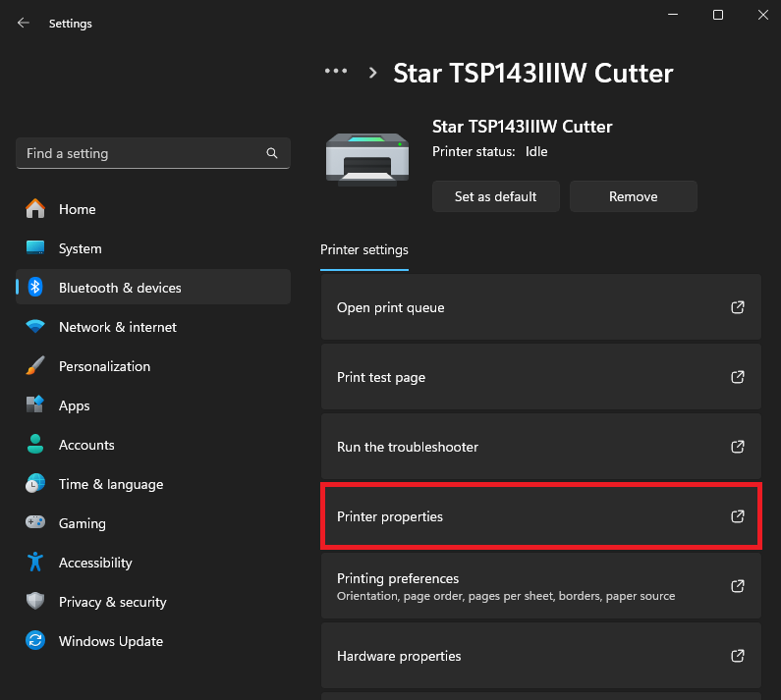Screen dimensions: 781x700
Task: Run the troubleshooter
Action: pyautogui.click(x=541, y=447)
